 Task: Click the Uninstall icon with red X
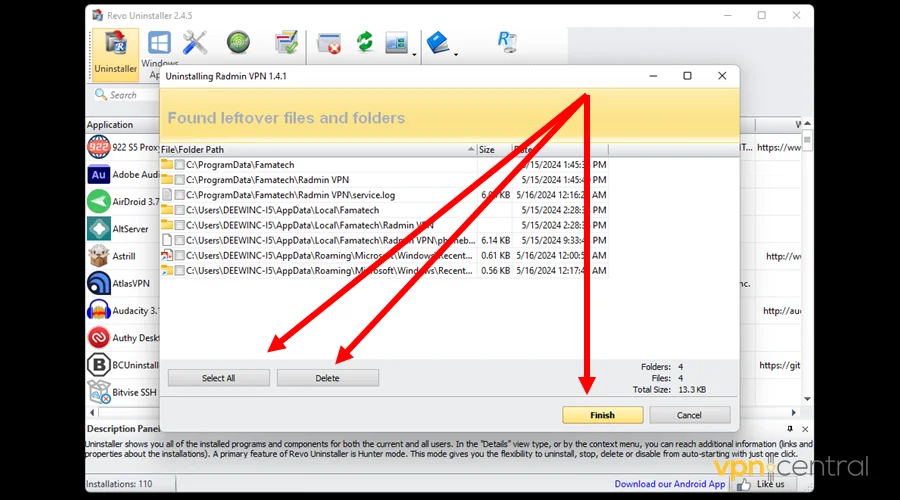(x=329, y=44)
